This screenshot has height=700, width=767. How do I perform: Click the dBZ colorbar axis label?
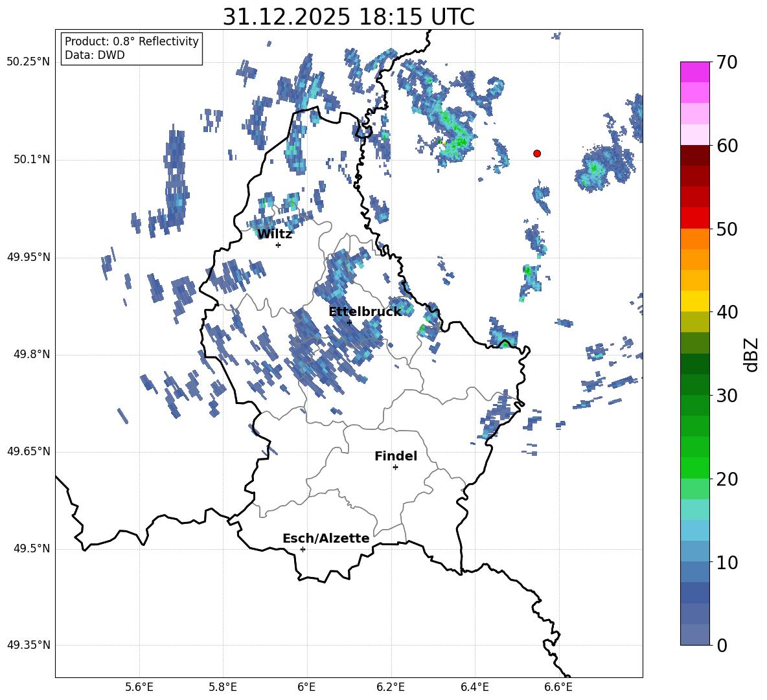coord(752,354)
